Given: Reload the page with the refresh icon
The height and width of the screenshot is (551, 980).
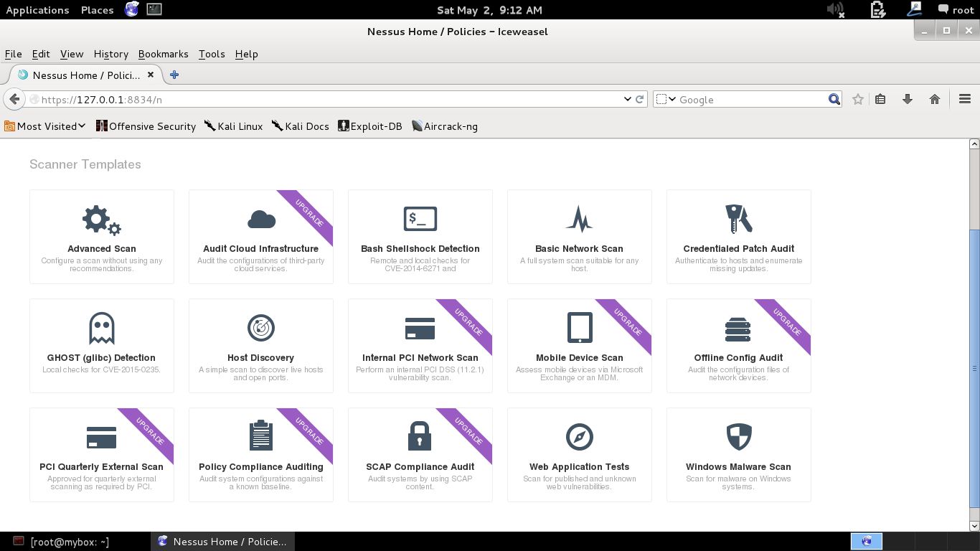Looking at the screenshot, I should tap(639, 100).
